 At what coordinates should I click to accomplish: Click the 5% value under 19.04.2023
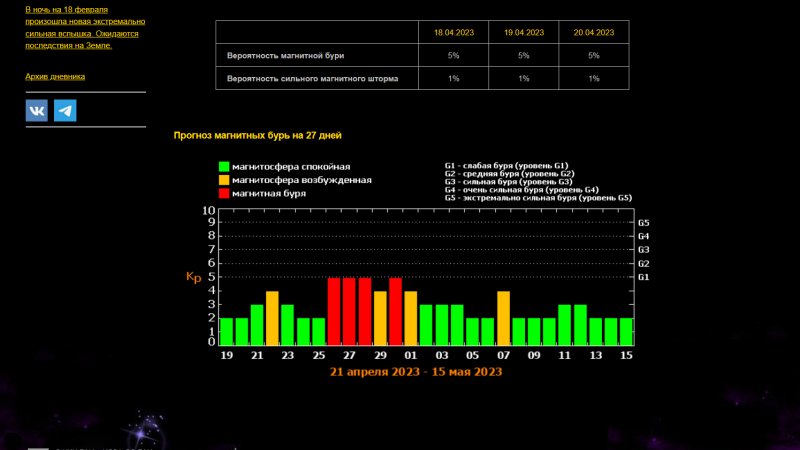(524, 56)
